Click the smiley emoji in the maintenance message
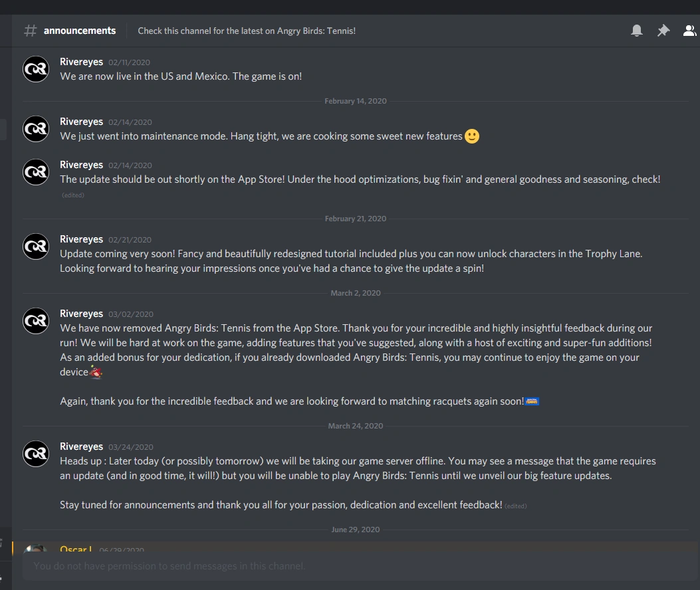Viewport: 700px width, 590px height. click(x=471, y=136)
